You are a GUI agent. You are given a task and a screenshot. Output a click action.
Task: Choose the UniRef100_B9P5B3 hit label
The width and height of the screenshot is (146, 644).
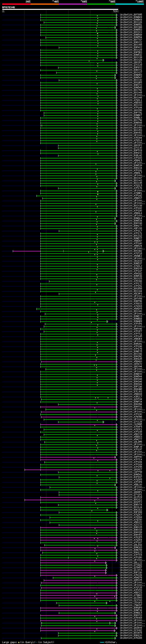point(131,53)
